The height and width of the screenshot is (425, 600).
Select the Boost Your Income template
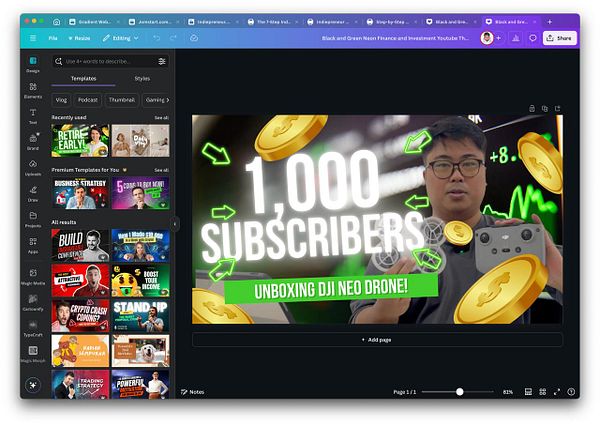click(140, 280)
